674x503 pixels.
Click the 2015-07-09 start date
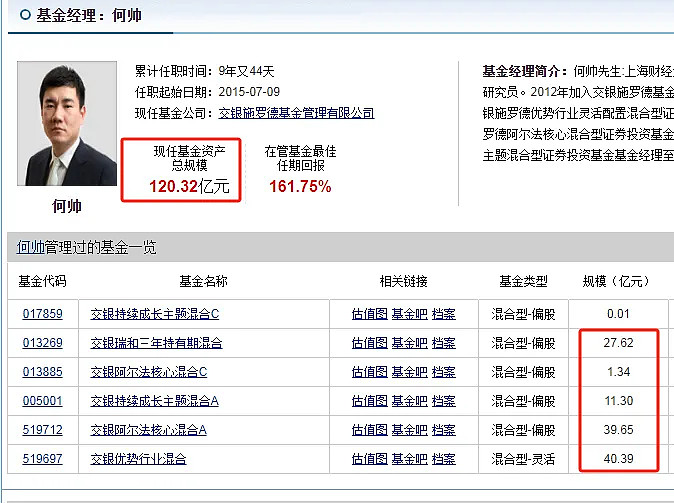pyautogui.click(x=249, y=92)
